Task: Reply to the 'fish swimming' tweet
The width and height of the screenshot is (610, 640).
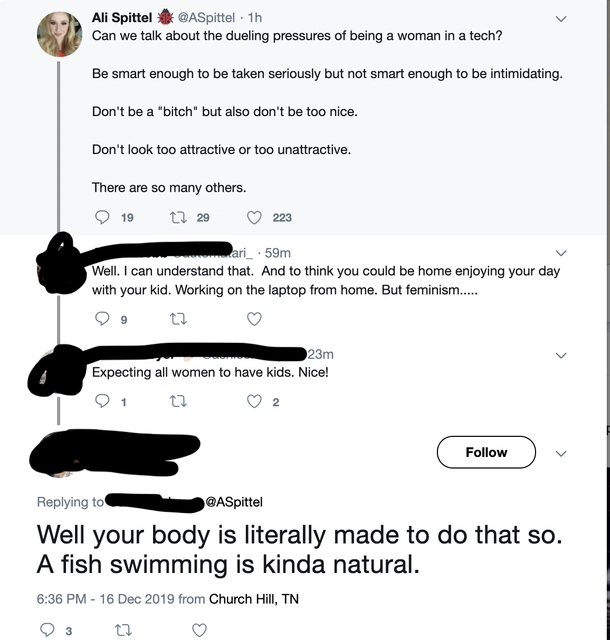Action: coord(47,630)
